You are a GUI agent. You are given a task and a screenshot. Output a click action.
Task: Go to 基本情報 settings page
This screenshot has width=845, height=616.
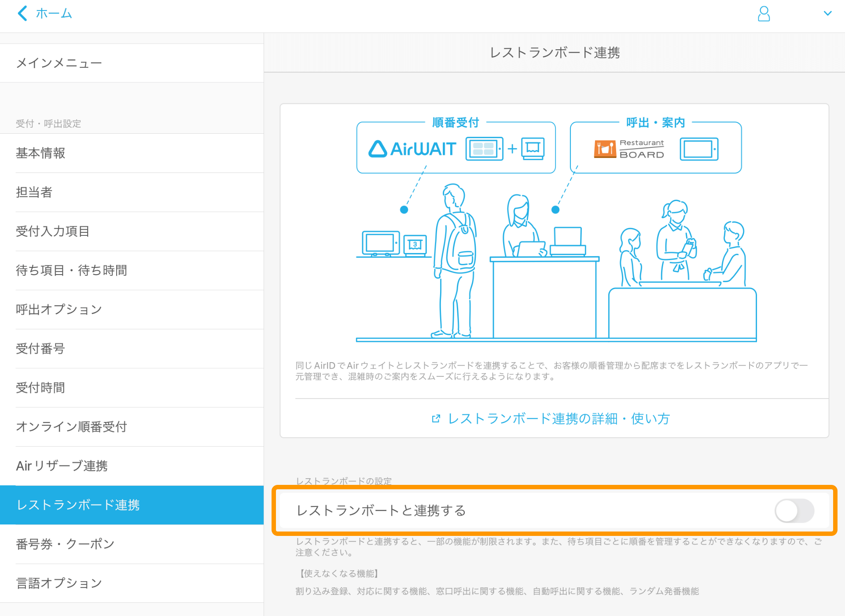pos(40,153)
